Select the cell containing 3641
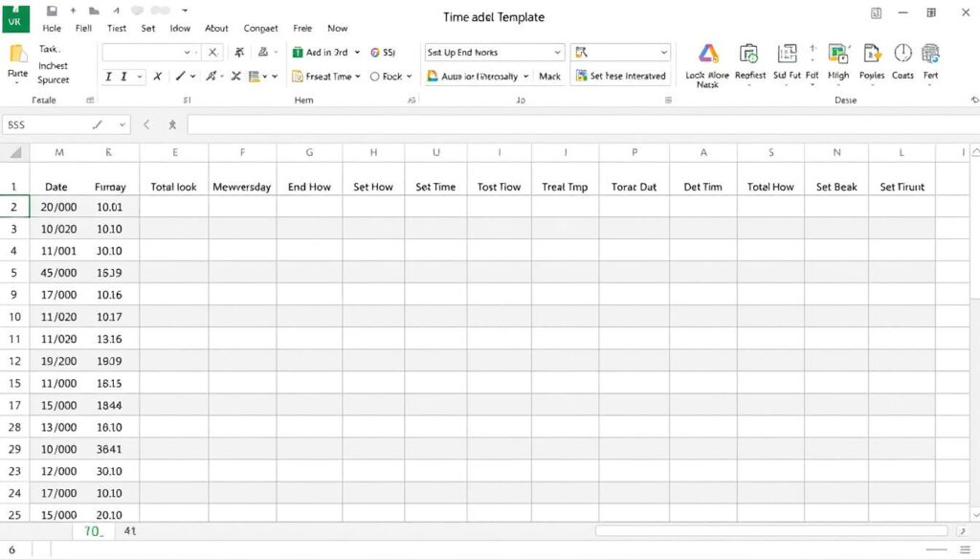This screenshot has width=980, height=560. click(x=109, y=449)
